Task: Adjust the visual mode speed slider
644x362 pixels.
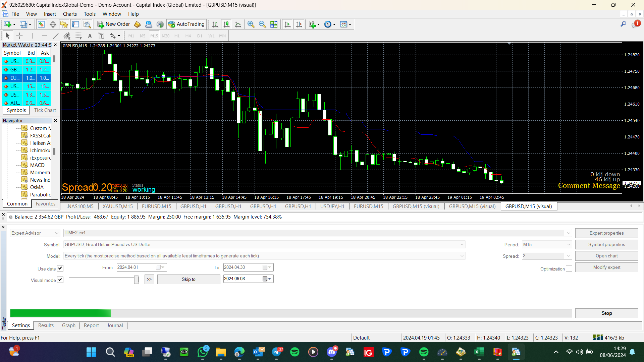Action: tap(136, 280)
